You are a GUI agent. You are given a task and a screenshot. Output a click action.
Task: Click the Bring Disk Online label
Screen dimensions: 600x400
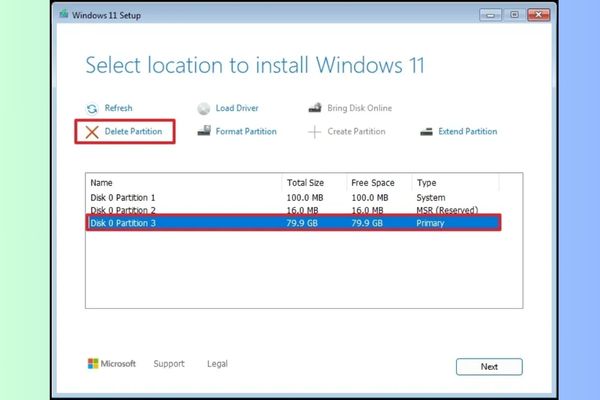pyautogui.click(x=359, y=108)
